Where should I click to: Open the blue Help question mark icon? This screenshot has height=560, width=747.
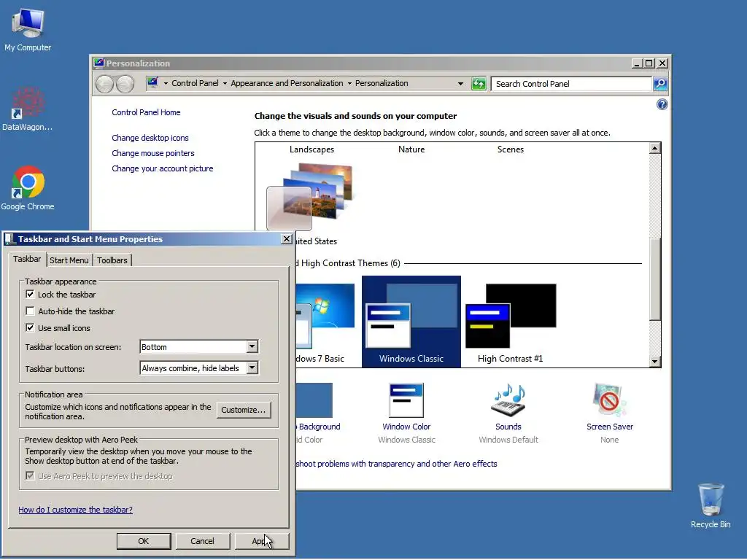(662, 104)
